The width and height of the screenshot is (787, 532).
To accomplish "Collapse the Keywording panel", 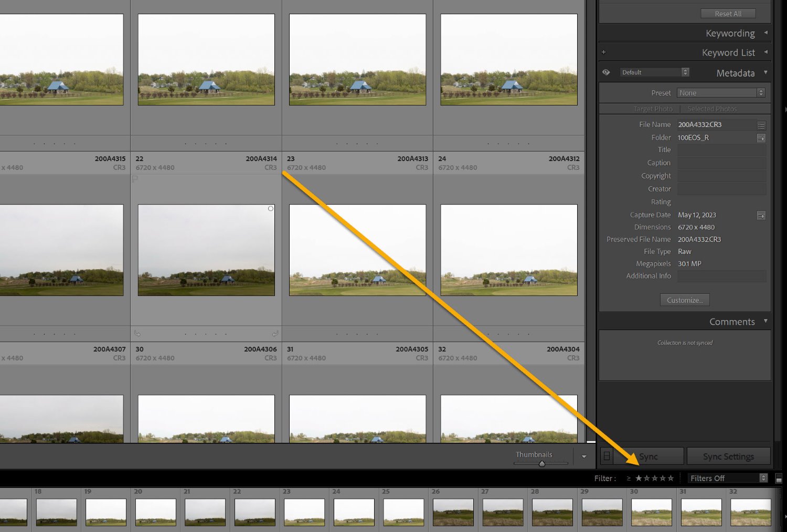I will 765,33.
